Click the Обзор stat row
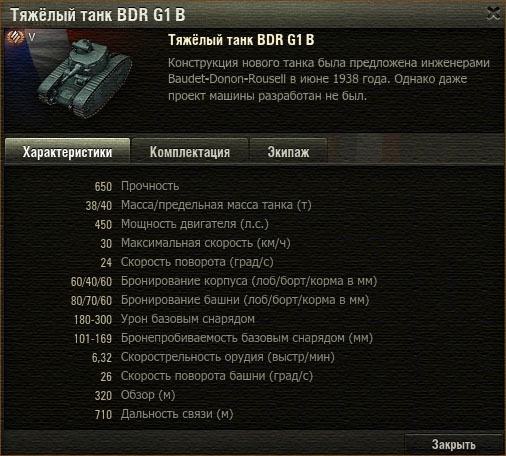This screenshot has height=456, width=506. tap(135, 395)
